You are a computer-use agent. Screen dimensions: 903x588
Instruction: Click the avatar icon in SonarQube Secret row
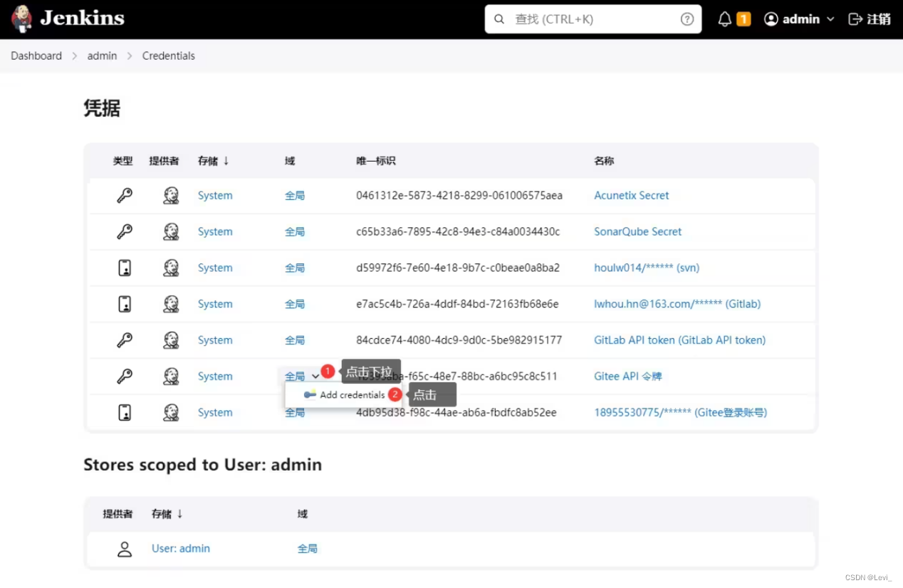tap(171, 231)
